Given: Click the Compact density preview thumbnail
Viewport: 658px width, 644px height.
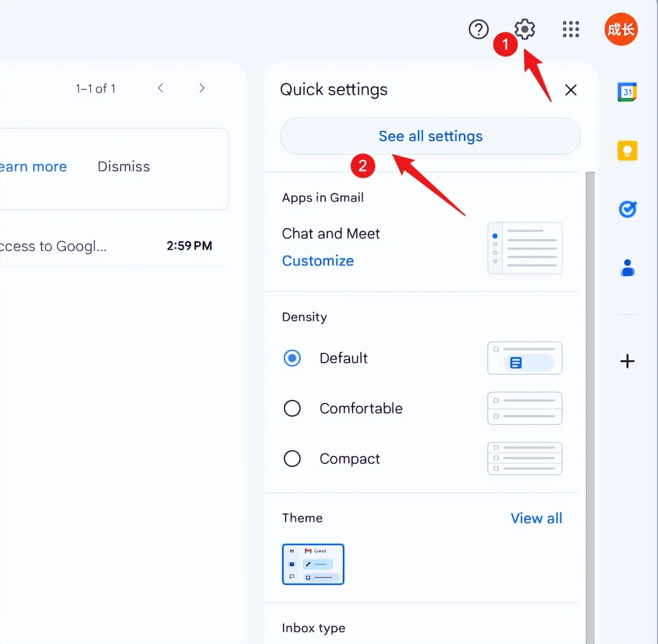Looking at the screenshot, I should 524,459.
